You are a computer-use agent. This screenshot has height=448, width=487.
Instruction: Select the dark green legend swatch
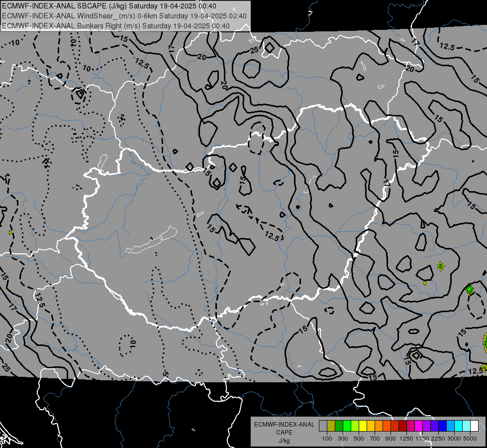339,426
